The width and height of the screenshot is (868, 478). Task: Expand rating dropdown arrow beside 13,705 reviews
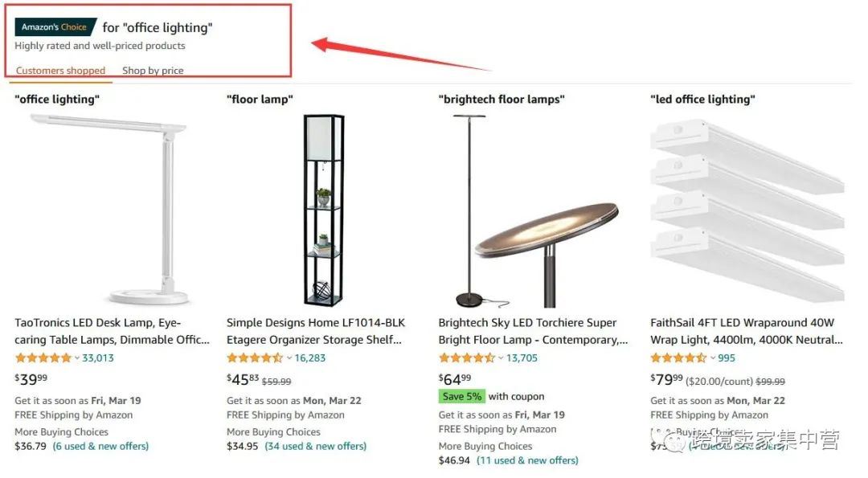[x=501, y=358]
